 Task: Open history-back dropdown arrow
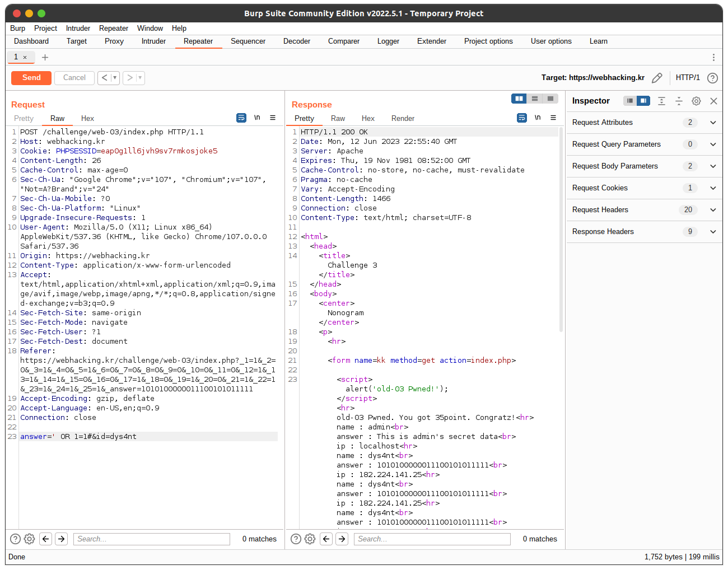click(115, 78)
